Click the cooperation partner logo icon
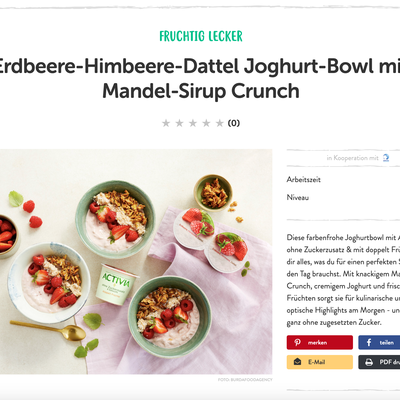Viewport: 400px width, 400px height. (x=386, y=158)
